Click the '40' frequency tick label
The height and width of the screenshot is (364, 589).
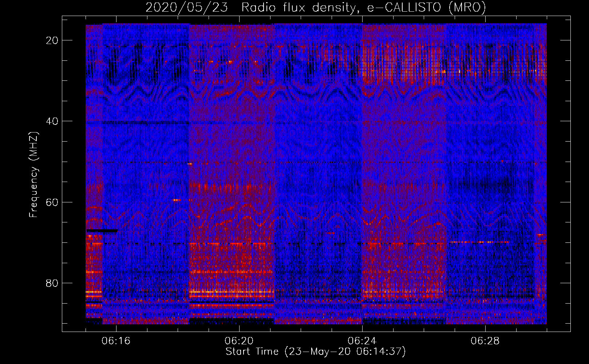click(x=52, y=121)
